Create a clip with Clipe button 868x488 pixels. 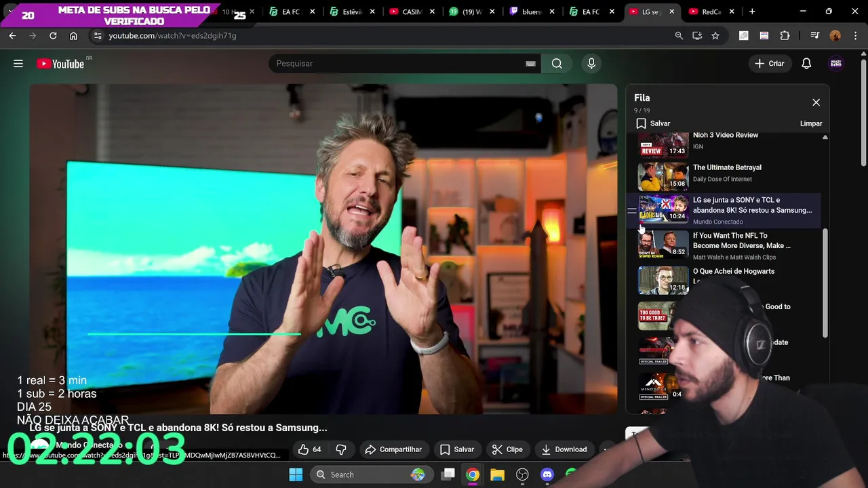(x=507, y=449)
